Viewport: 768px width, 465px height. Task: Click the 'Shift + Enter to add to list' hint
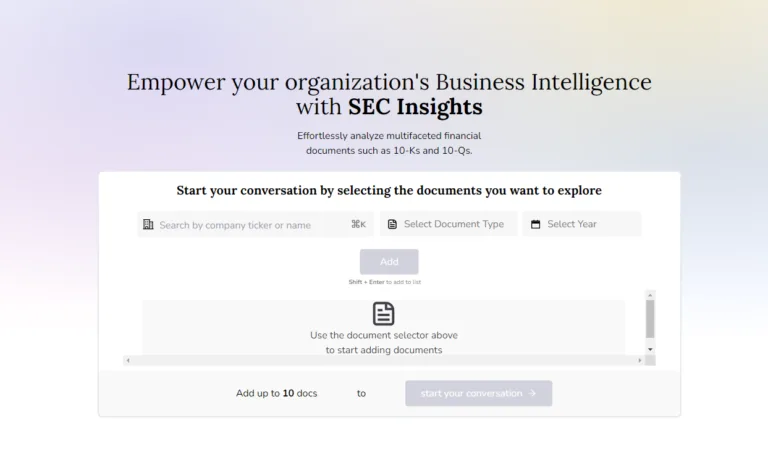pos(384,282)
